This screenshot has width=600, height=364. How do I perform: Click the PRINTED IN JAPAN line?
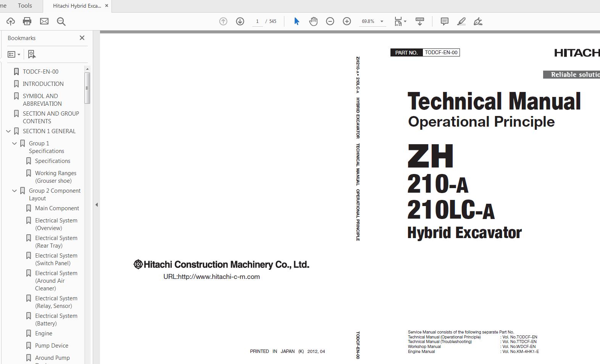click(287, 351)
